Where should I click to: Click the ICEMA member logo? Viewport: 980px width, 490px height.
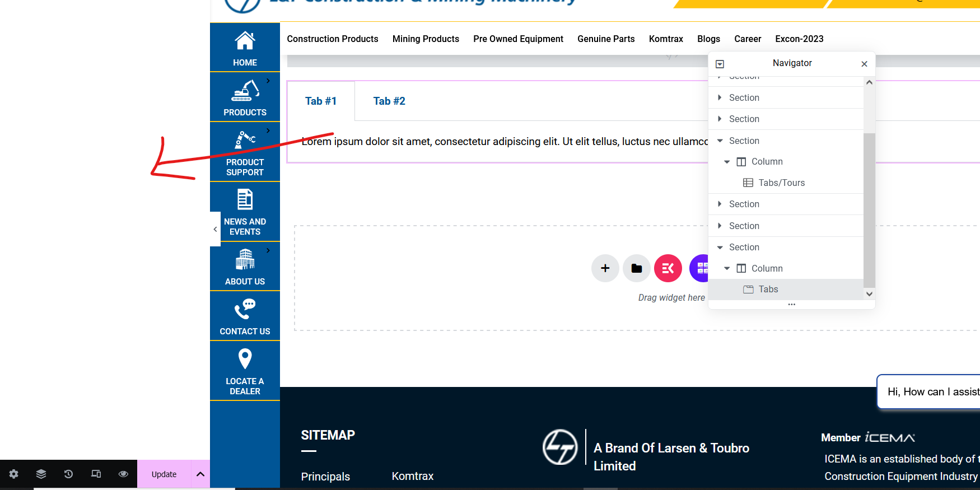tap(890, 437)
